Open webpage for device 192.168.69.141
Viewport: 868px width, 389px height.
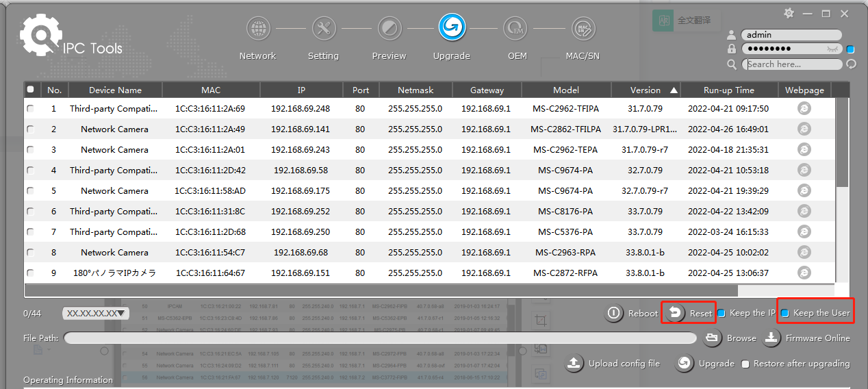(804, 129)
